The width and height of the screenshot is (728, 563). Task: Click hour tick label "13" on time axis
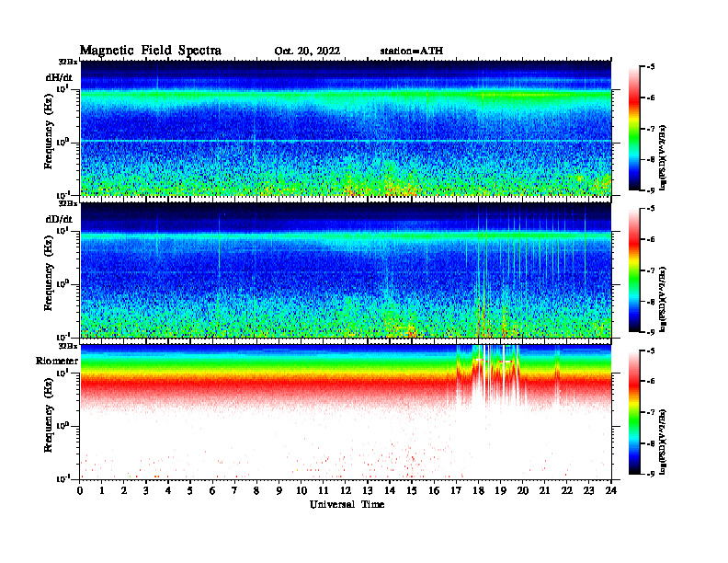pos(368,491)
